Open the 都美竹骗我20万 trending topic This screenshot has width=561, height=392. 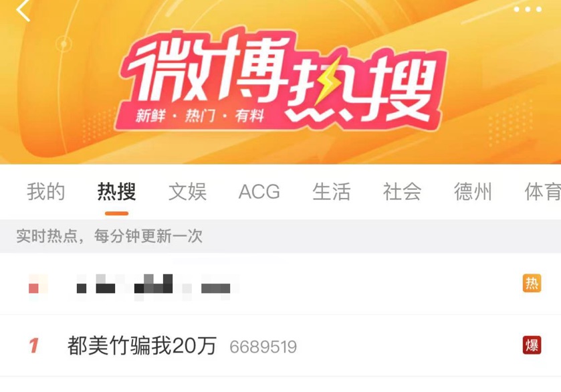pos(142,345)
